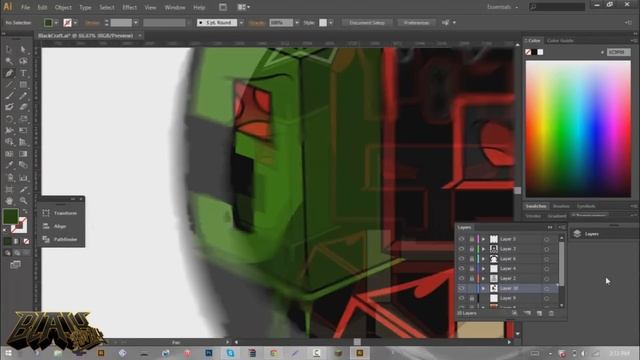Image resolution: width=640 pixels, height=360 pixels.
Task: Click the large green Fill swatch in toolbox
Action: (10, 216)
